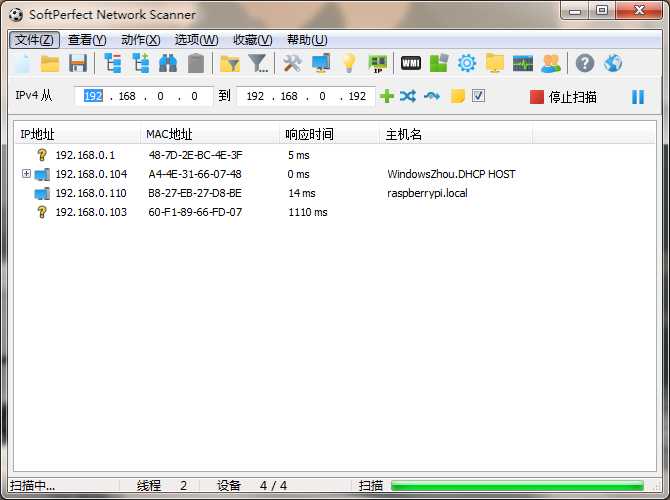Click the light bulb icon
This screenshot has height=500, width=670.
pos(349,64)
